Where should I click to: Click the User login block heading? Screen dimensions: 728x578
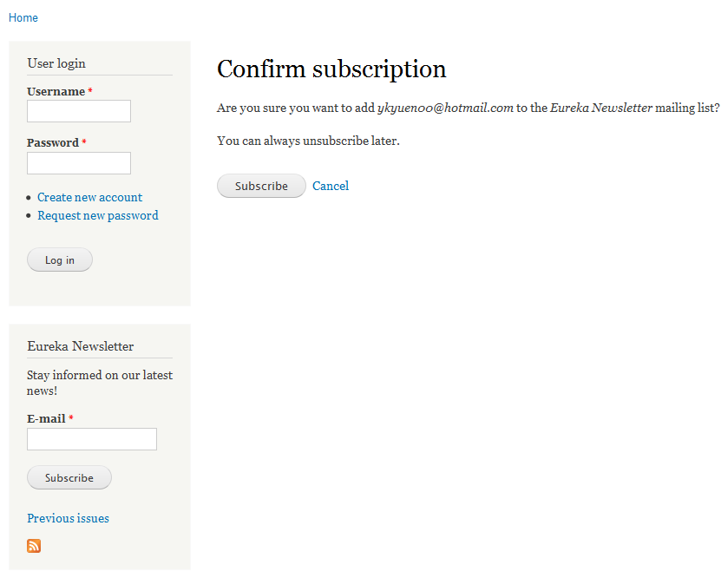tap(56, 63)
